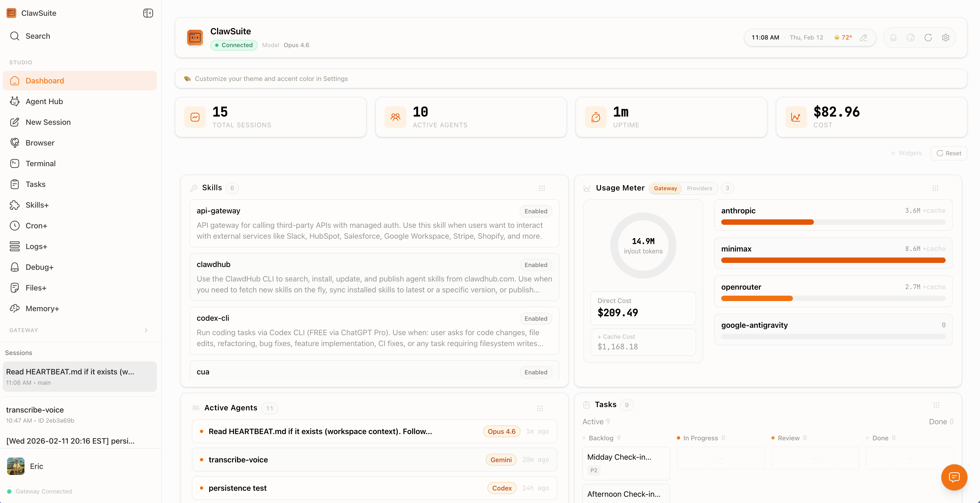The height and width of the screenshot is (503, 980).
Task: Click the anthropic usage progress bar
Action: (x=833, y=222)
